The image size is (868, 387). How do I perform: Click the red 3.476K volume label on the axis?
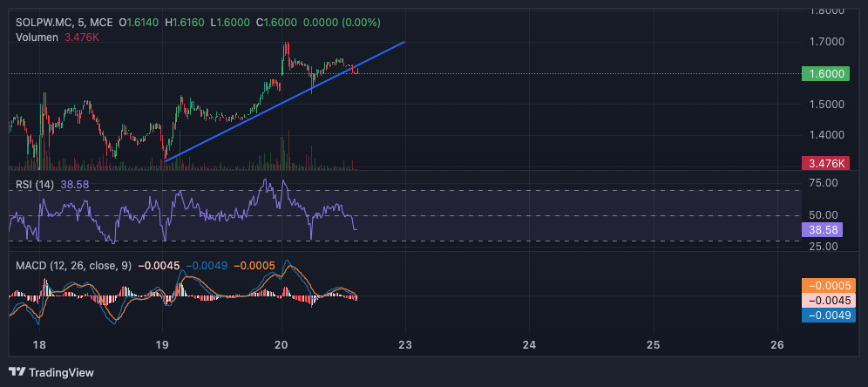point(825,163)
